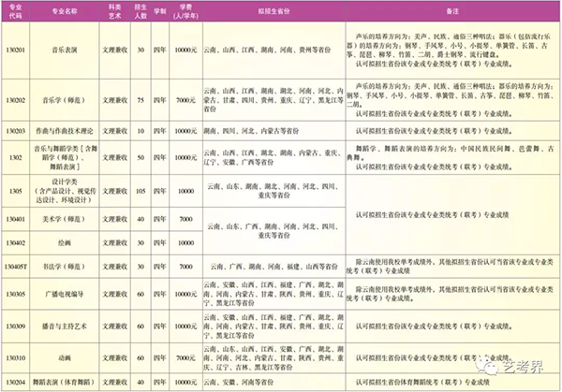Select major code 130201
This screenshot has width=562, height=392.
[15, 51]
